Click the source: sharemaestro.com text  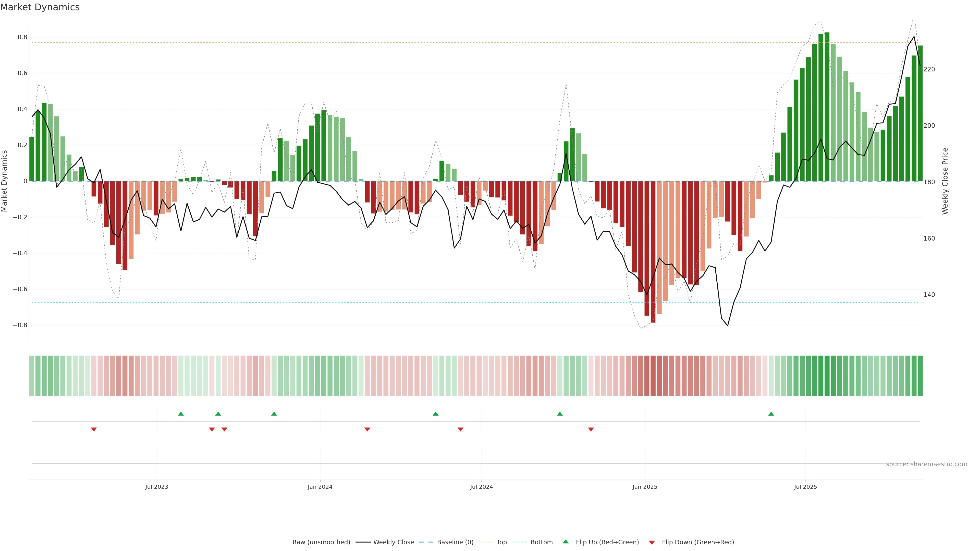[x=926, y=464]
